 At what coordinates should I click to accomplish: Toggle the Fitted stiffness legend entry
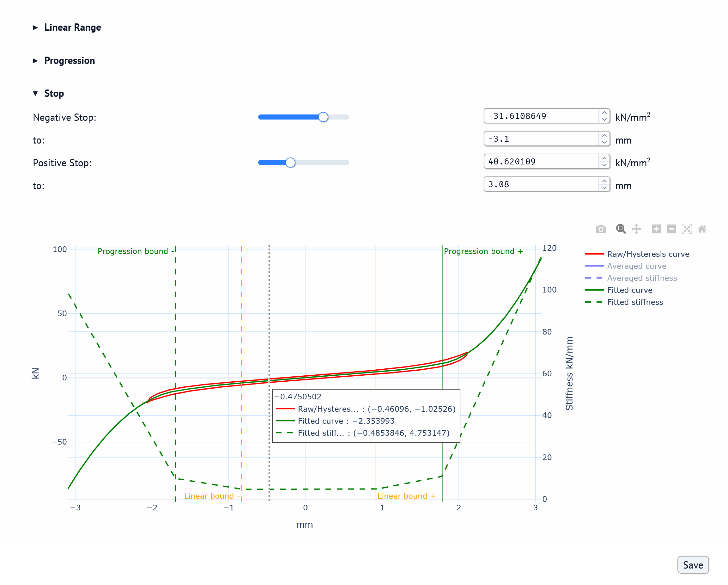624,302
